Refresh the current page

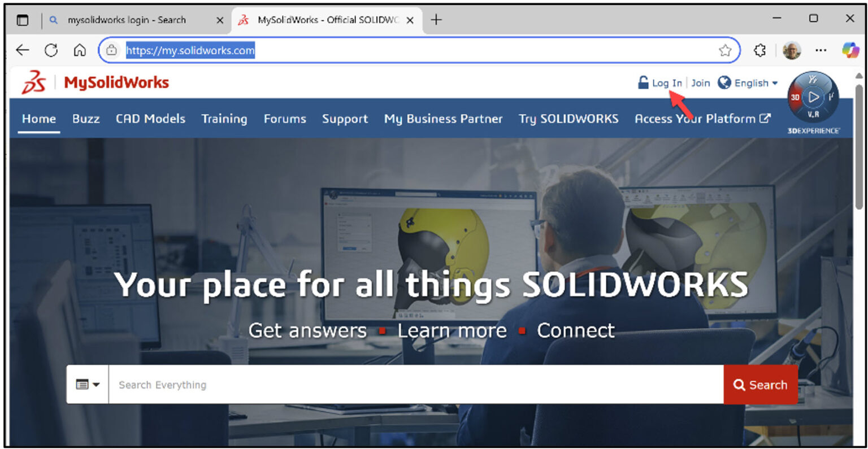[x=51, y=50]
